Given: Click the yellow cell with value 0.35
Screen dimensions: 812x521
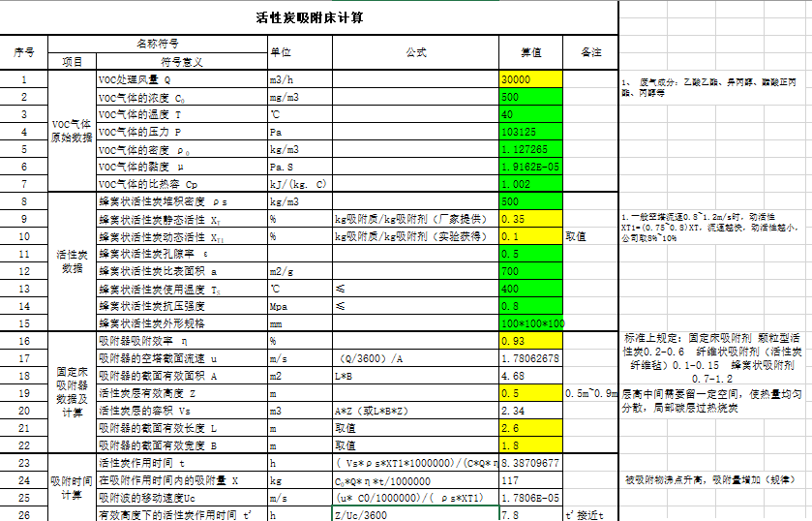Looking at the screenshot, I should pos(530,219).
